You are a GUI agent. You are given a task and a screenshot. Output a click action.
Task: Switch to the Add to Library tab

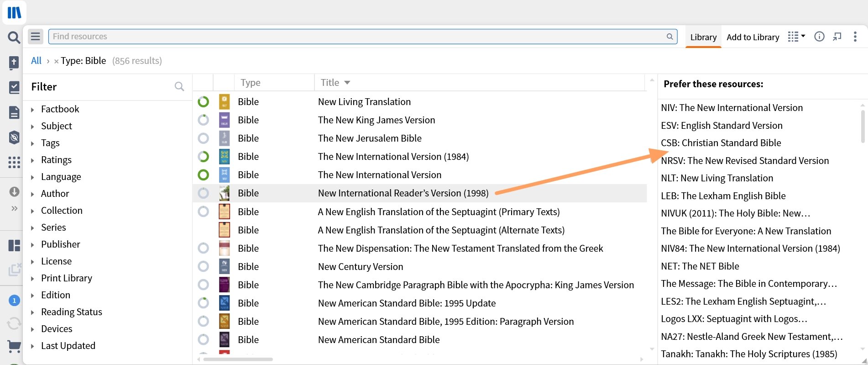[x=753, y=37]
